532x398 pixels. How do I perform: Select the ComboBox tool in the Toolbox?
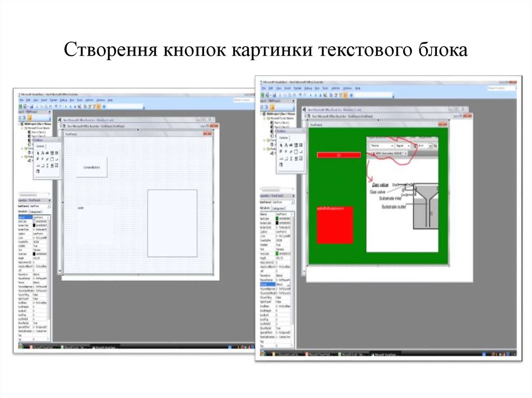[x=52, y=153]
